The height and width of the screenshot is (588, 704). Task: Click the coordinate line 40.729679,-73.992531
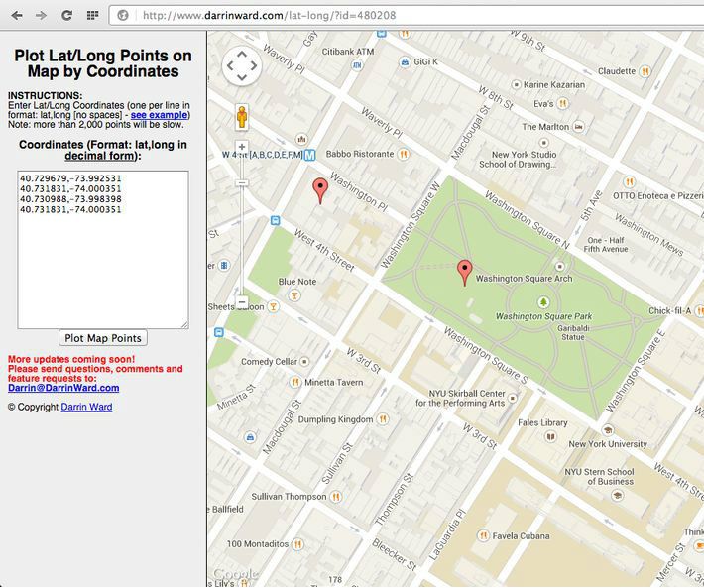pyautogui.click(x=70, y=178)
